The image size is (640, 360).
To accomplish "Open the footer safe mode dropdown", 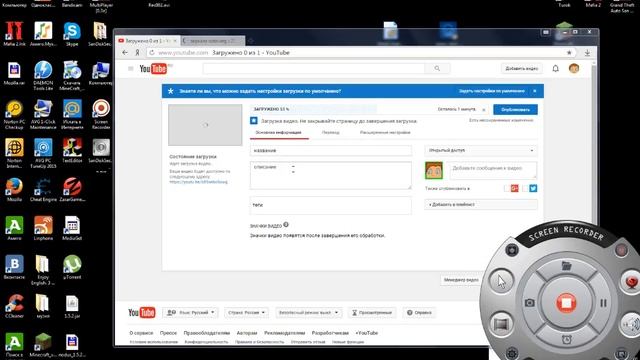I will point(308,313).
